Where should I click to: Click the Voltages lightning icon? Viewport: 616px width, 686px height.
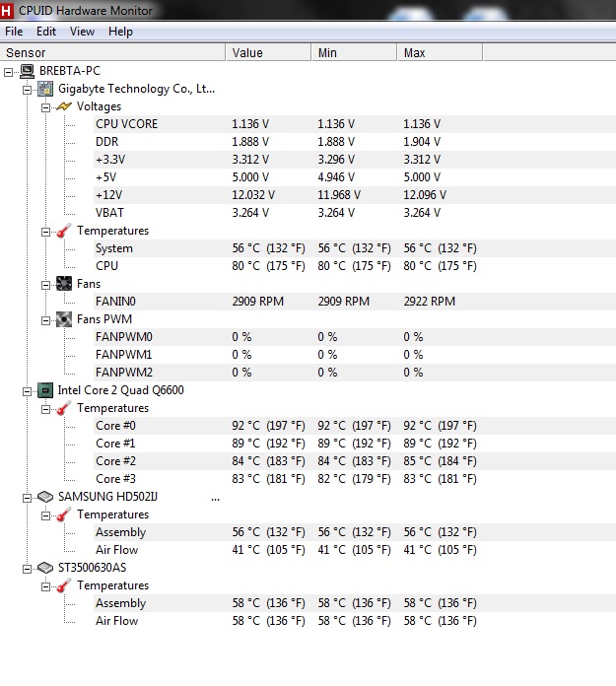64,106
